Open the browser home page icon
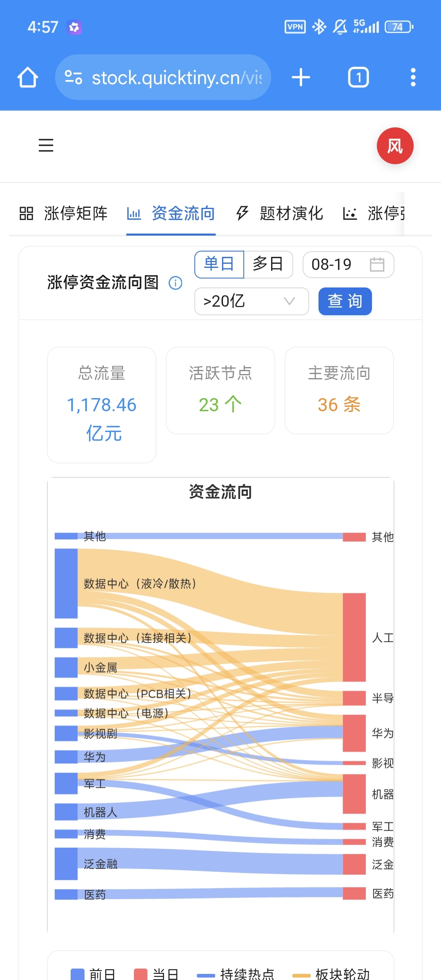The width and height of the screenshot is (441, 980). tap(28, 77)
